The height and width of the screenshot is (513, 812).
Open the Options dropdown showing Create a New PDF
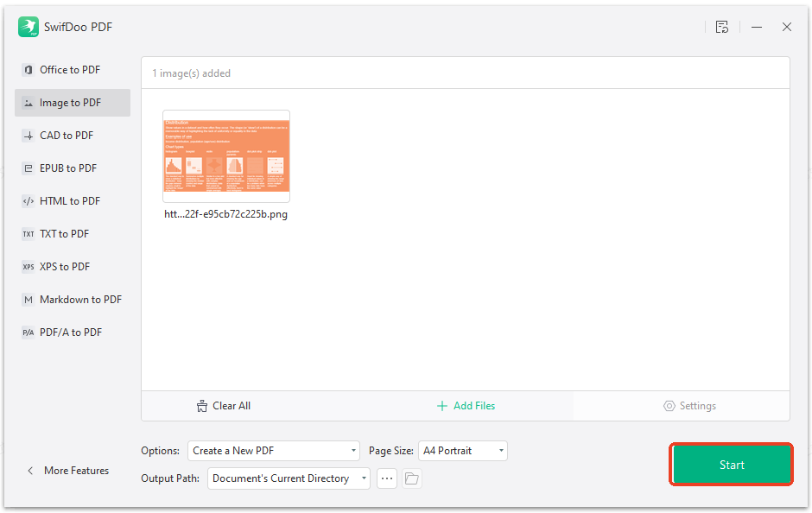click(x=274, y=450)
